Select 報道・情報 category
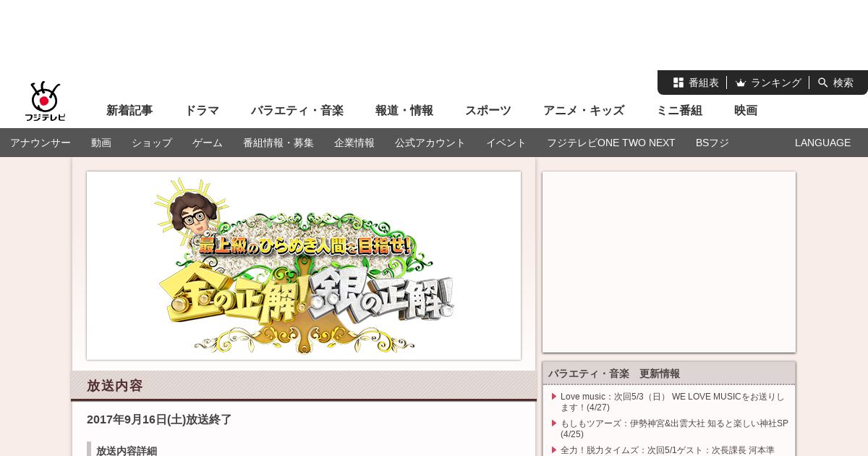The image size is (868, 456). pos(404,111)
